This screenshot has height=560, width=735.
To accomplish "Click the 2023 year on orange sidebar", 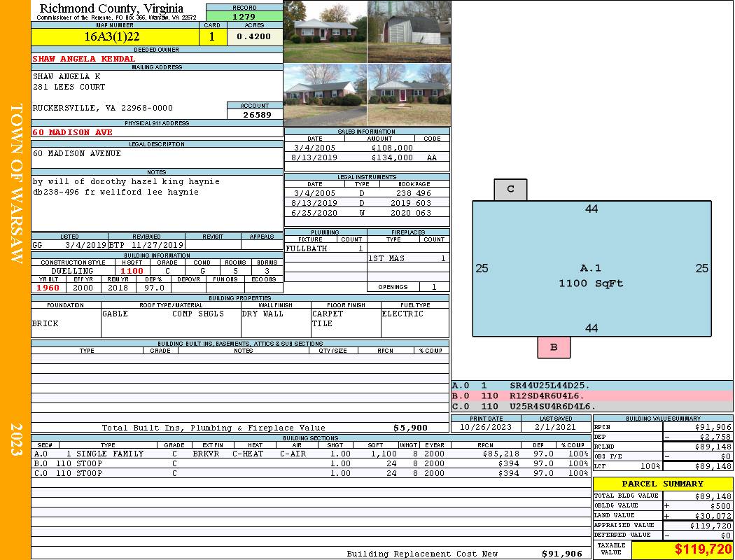I will pyautogui.click(x=16, y=439).
